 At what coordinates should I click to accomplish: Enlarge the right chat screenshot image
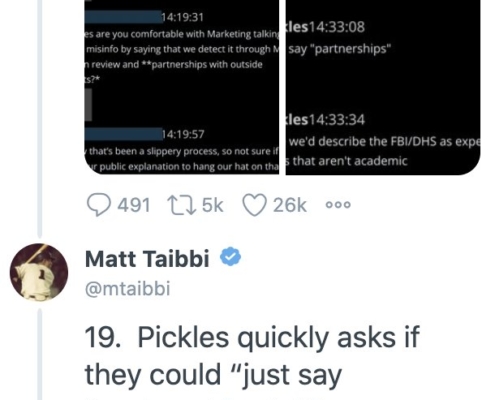(x=383, y=87)
